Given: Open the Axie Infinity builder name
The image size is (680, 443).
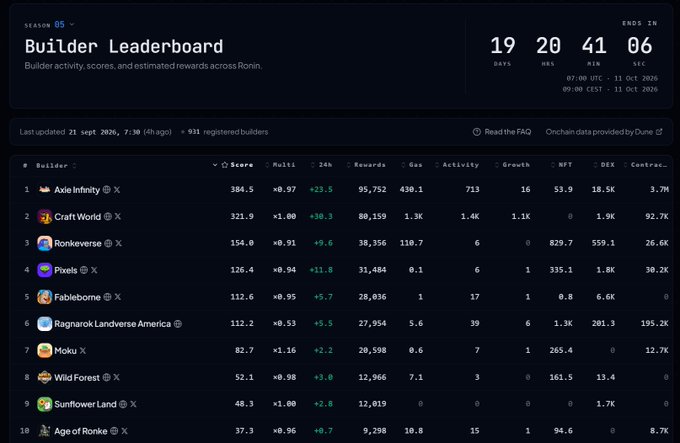Looking at the screenshot, I should (x=77, y=190).
